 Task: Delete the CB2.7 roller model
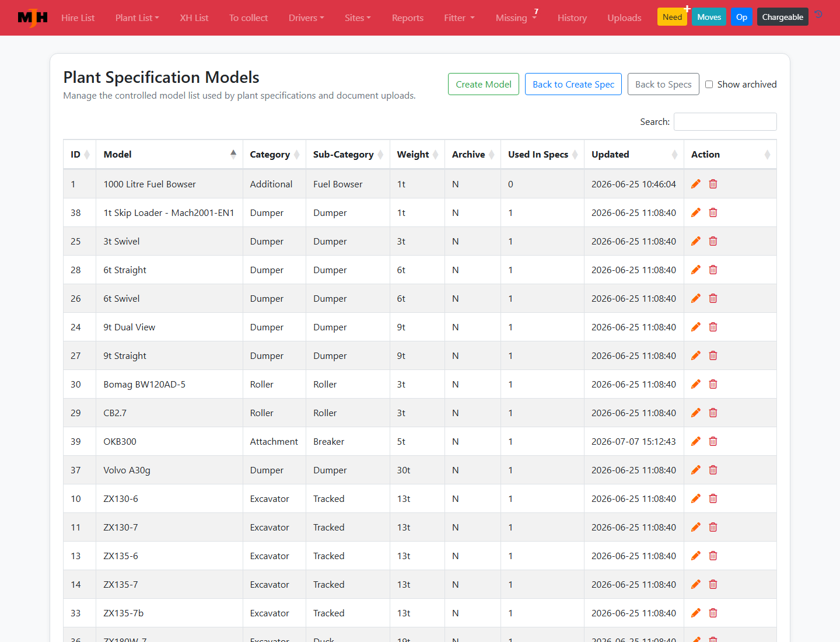click(x=713, y=413)
